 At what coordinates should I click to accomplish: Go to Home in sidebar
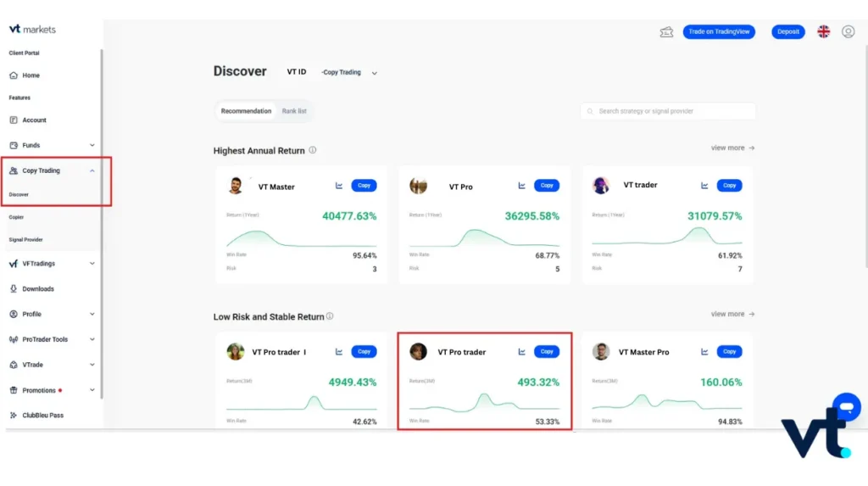pyautogui.click(x=31, y=75)
